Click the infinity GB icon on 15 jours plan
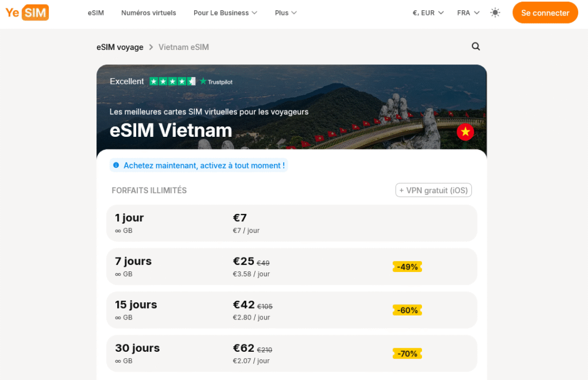Viewport: 588px width, 380px height. [119, 317]
